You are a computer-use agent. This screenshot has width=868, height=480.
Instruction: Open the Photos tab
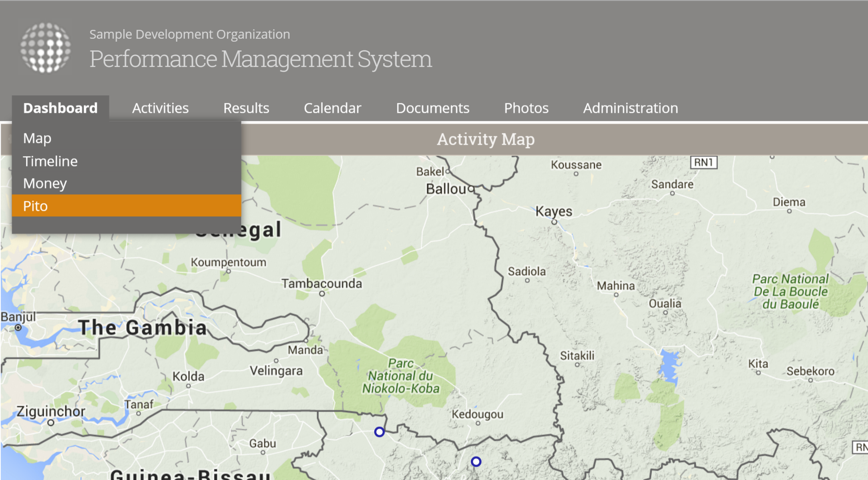pos(526,108)
